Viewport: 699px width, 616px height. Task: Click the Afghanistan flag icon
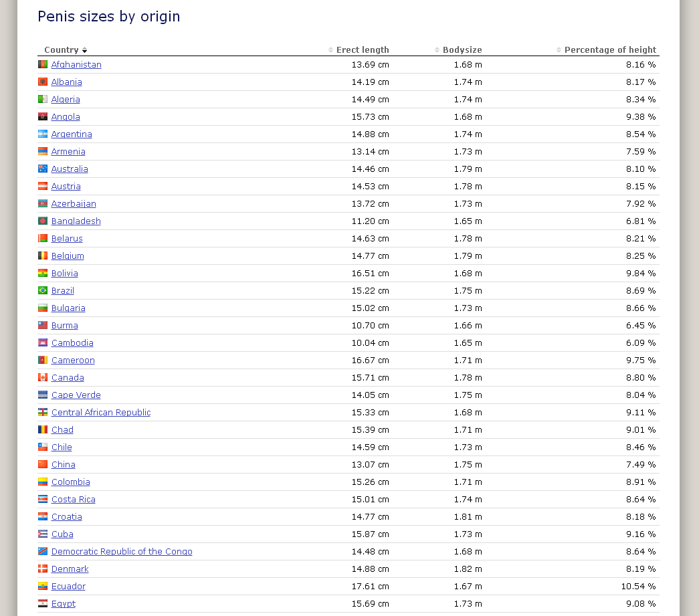pos(43,65)
